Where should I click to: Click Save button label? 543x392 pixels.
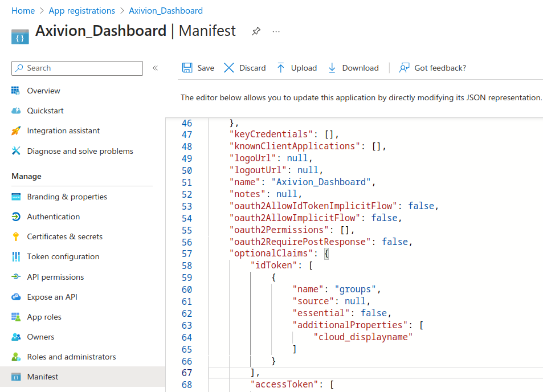(206, 68)
